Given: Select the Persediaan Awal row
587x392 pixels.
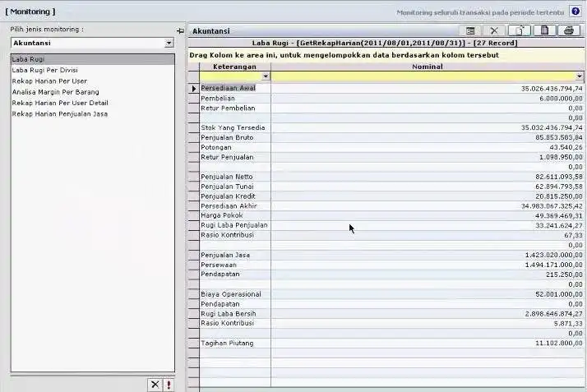Looking at the screenshot, I should pyautogui.click(x=386, y=88).
